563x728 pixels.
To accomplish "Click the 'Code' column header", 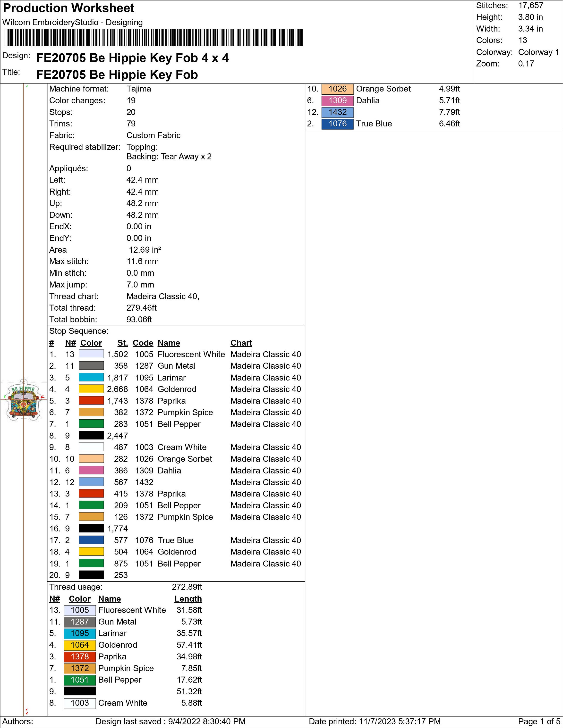I will tap(143, 343).
